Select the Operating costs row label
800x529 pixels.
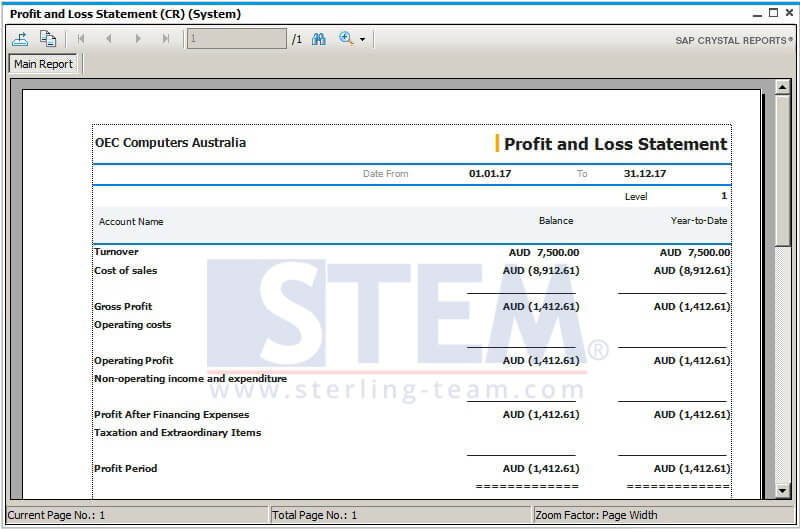[x=133, y=325]
